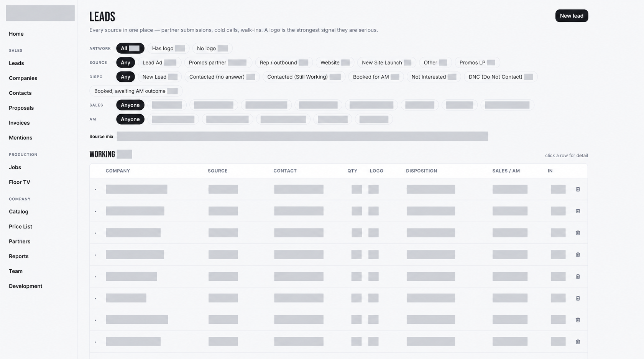This screenshot has height=359, width=644.
Task: Click the Company column header
Action: coord(118,171)
